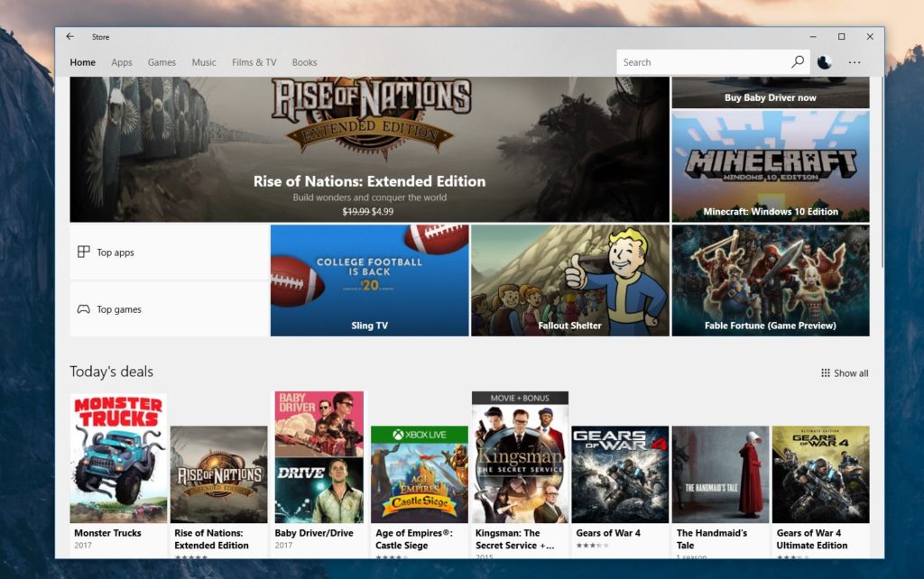Open Rise of Nations: Extended Edition banner

pos(369,149)
